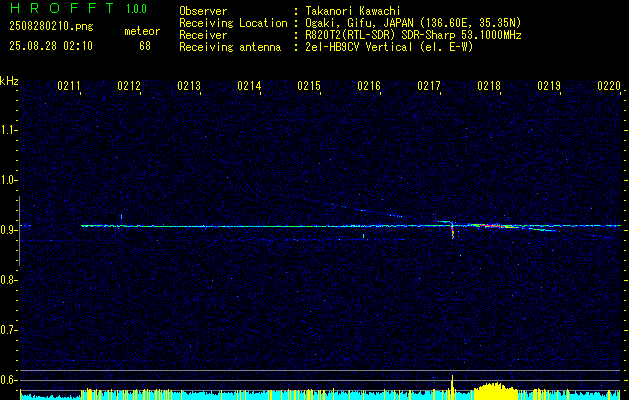Click frequency axis label 0.9
The height and width of the screenshot is (400, 629).
coord(8,230)
